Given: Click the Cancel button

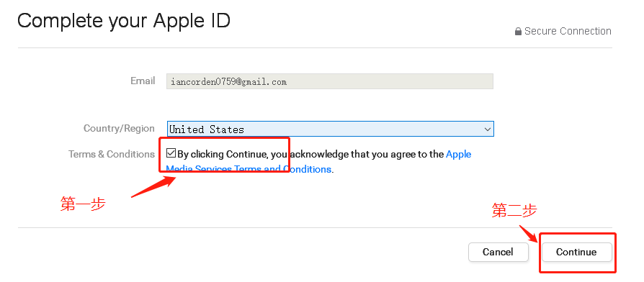Looking at the screenshot, I should click(x=498, y=252).
